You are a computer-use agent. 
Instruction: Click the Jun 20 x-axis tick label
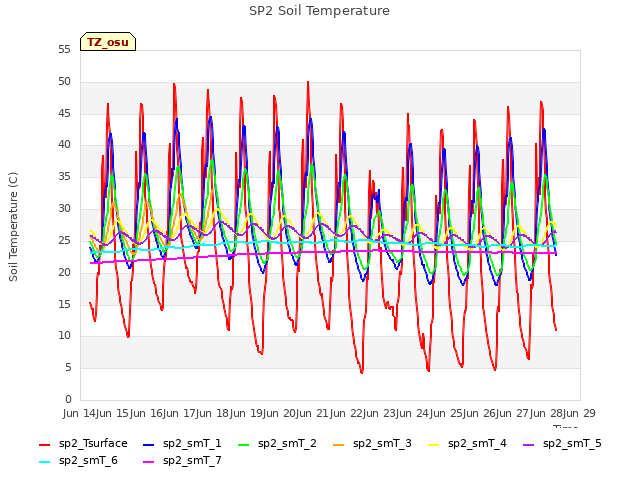281,413
